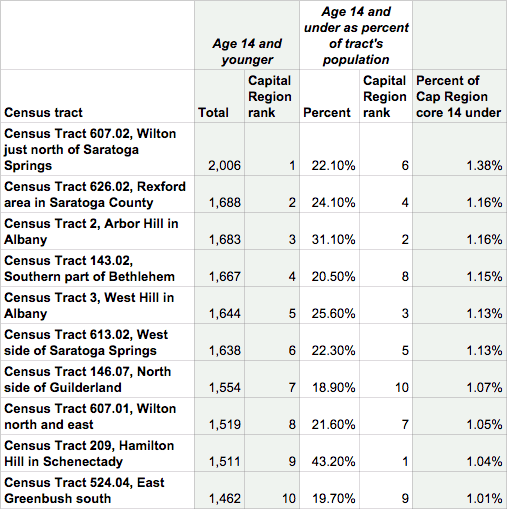Click the 'Total' column header
The image size is (507, 509).
click(220, 96)
